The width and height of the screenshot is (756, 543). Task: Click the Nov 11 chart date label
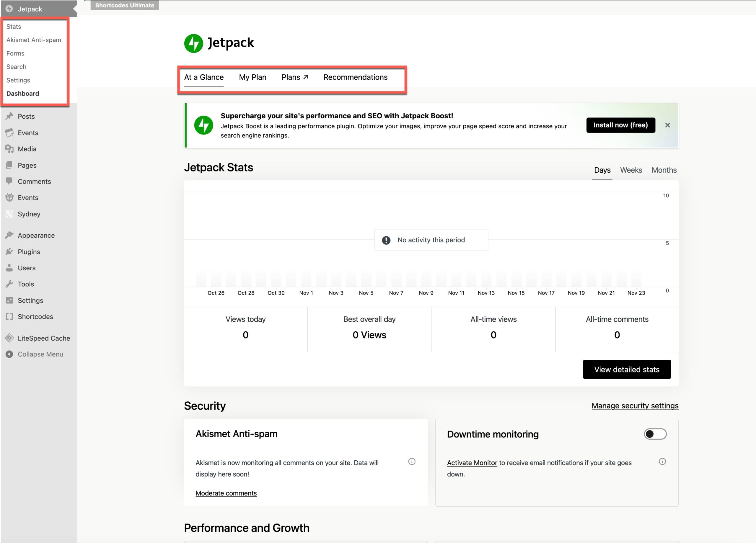pos(456,293)
